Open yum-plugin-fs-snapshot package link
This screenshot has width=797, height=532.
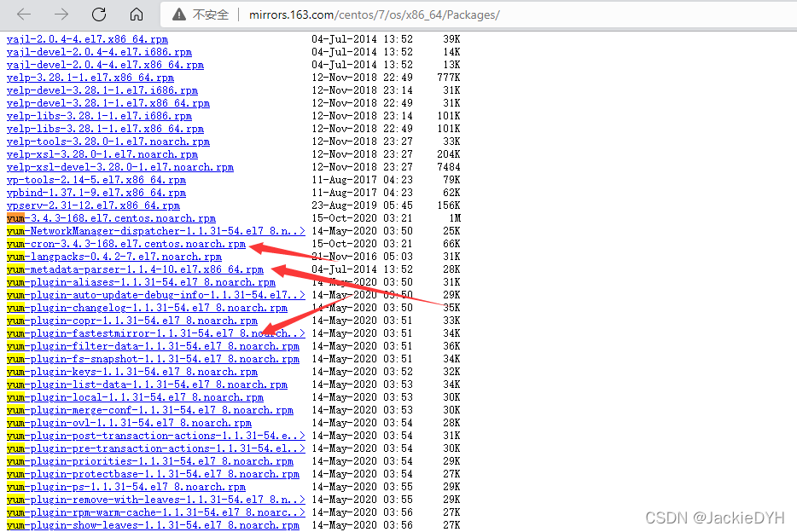[153, 359]
